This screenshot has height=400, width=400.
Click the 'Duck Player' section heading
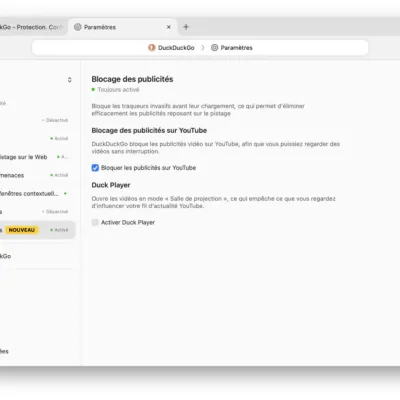point(111,185)
